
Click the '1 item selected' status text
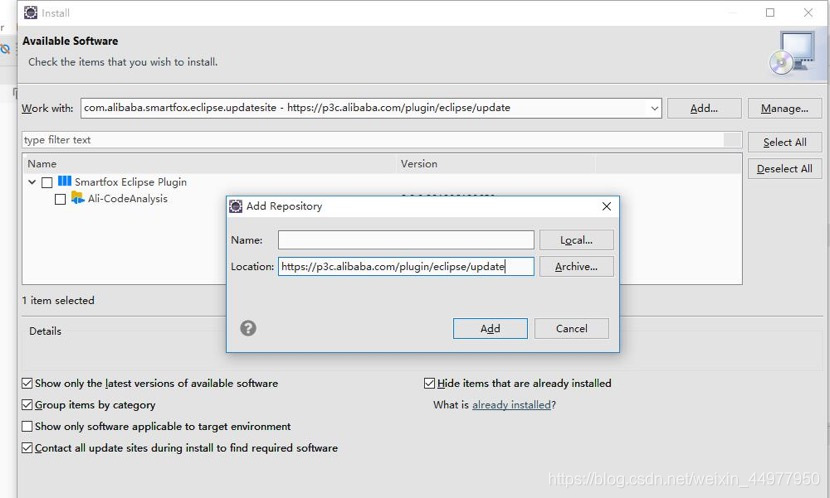click(58, 301)
